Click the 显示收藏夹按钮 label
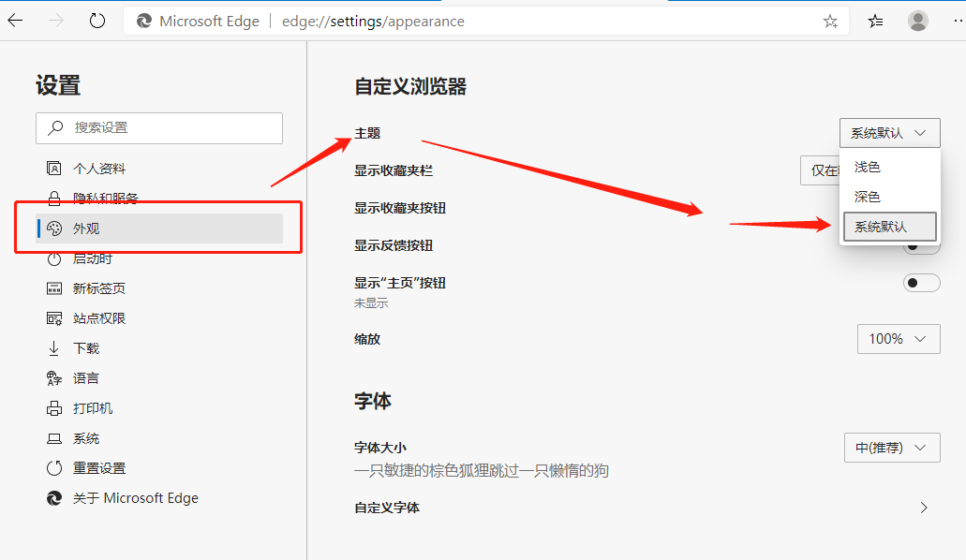This screenshot has height=560, width=966. coord(400,208)
